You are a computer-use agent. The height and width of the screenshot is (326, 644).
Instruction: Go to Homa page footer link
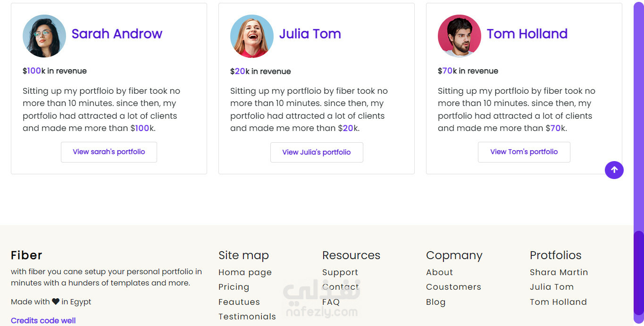coord(245,272)
